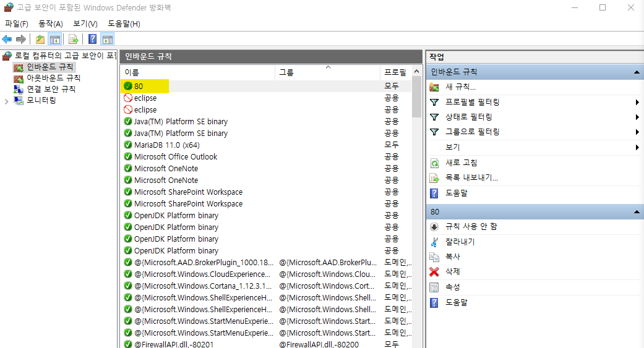Click the green check icon of MariaDB 11.0 rule
The height and width of the screenshot is (348, 644).
128,145
